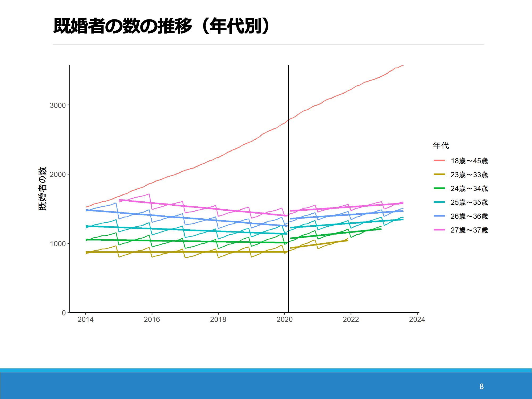The image size is (532, 399).
Task: Select the legend label 23歳～33歳
Action: point(469,175)
